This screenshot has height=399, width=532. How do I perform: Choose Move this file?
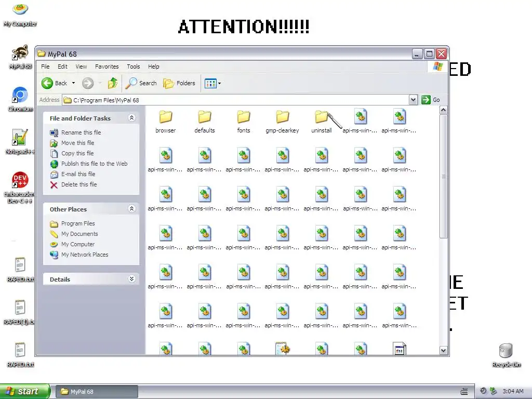click(x=72, y=143)
